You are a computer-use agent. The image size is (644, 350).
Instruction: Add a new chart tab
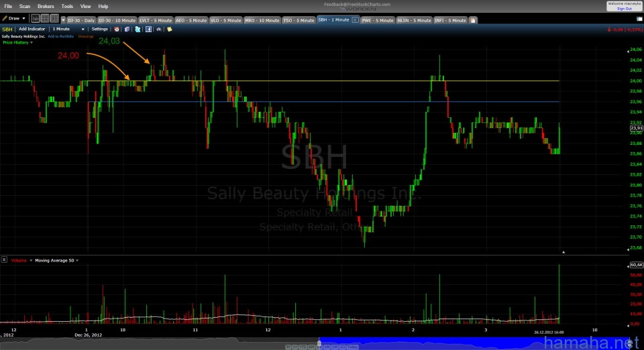tap(473, 20)
